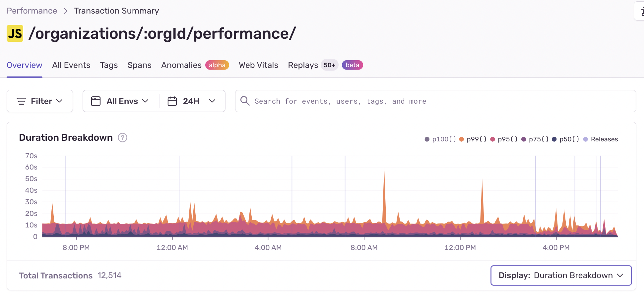Open the Filter dropdown
Image resolution: width=644 pixels, height=296 pixels.
40,101
